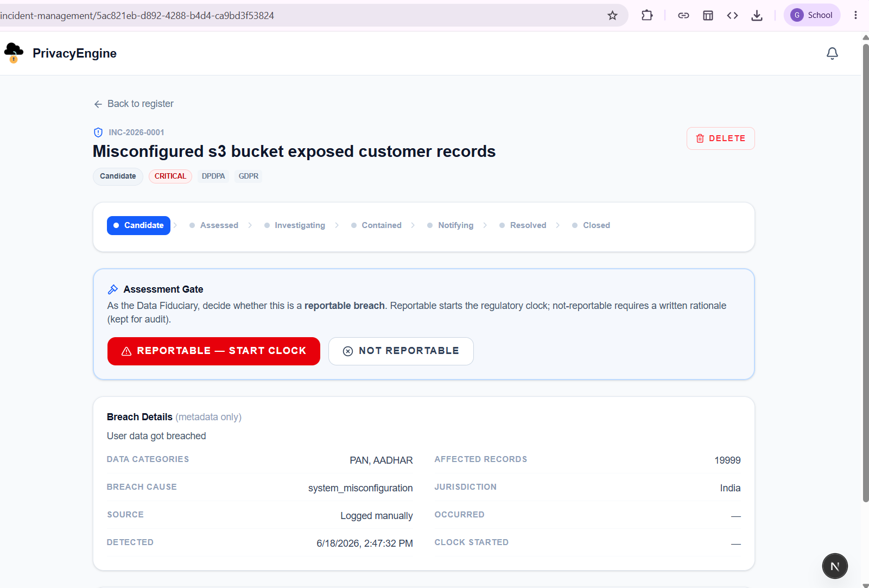Image resolution: width=869 pixels, height=588 pixels.
Task: Click the 'PAN, AADHAR' data categories value
Action: coord(381,460)
